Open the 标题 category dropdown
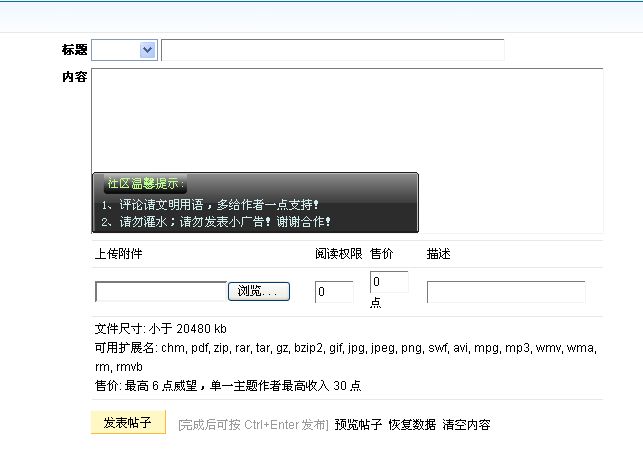The height and width of the screenshot is (450, 643). (124, 50)
